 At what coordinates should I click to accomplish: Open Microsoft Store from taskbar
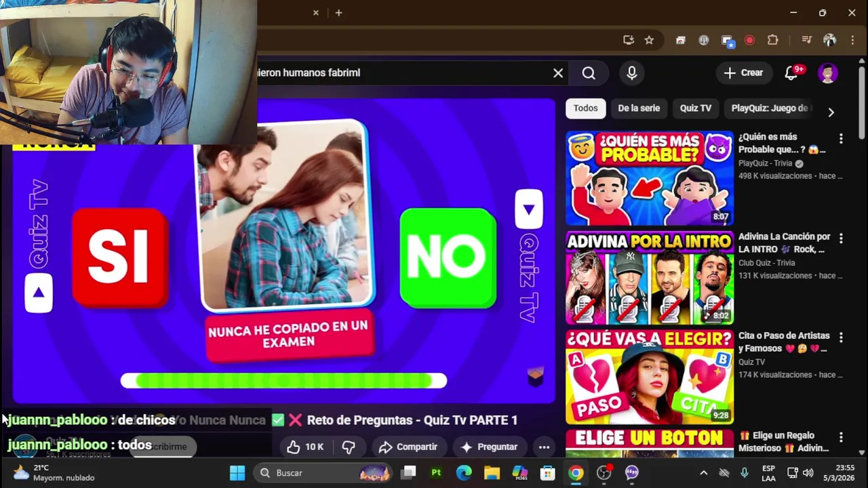pos(547,472)
